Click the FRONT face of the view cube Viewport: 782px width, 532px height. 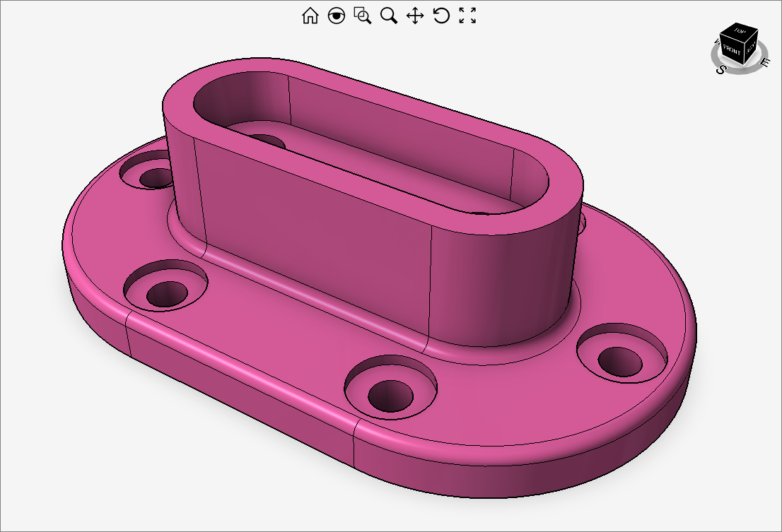[732, 51]
